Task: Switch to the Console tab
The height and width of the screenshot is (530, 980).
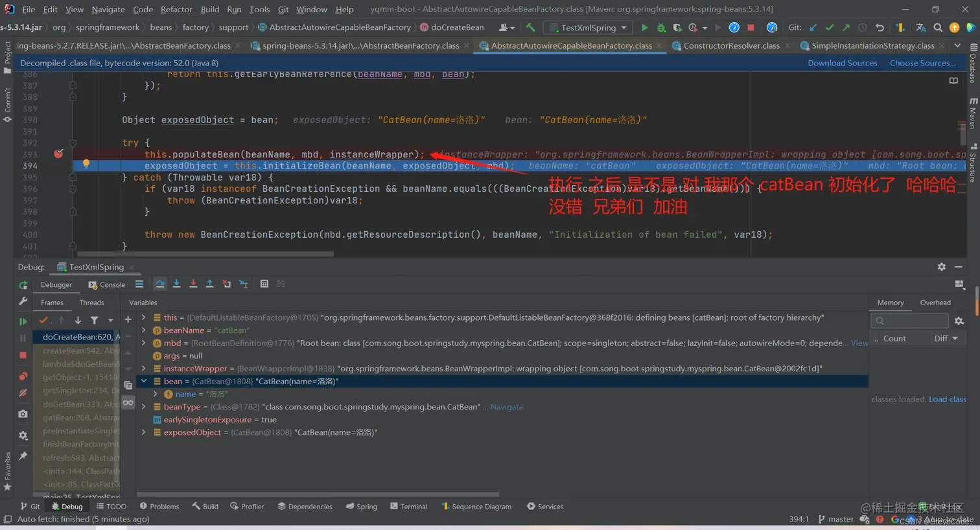Action: point(107,284)
